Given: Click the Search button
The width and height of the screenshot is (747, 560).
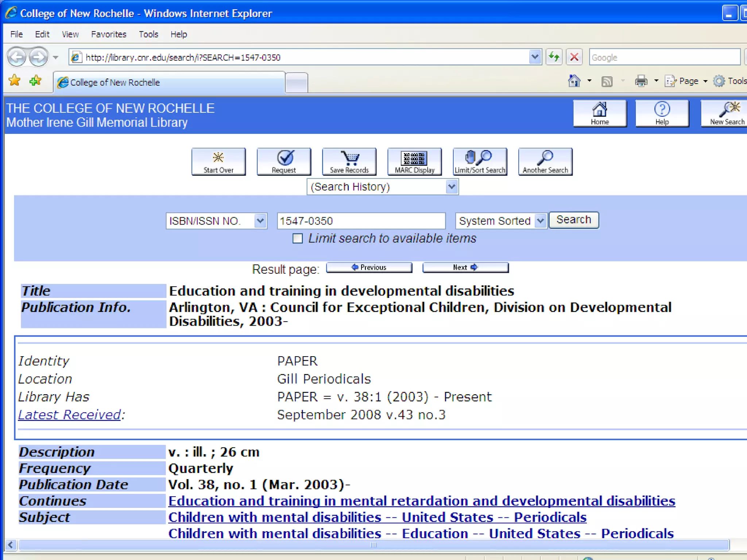Looking at the screenshot, I should click(x=573, y=220).
